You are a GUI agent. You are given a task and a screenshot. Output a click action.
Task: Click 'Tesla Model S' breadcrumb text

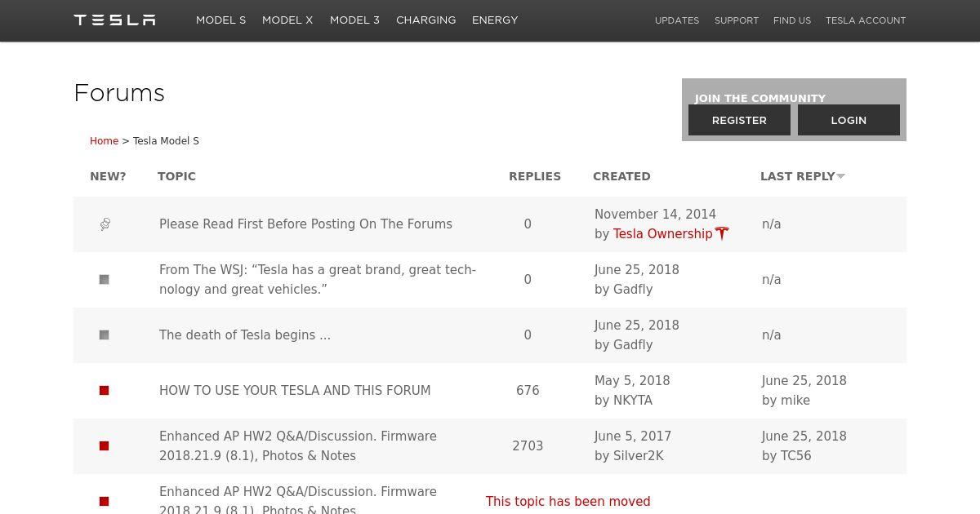[x=166, y=141]
